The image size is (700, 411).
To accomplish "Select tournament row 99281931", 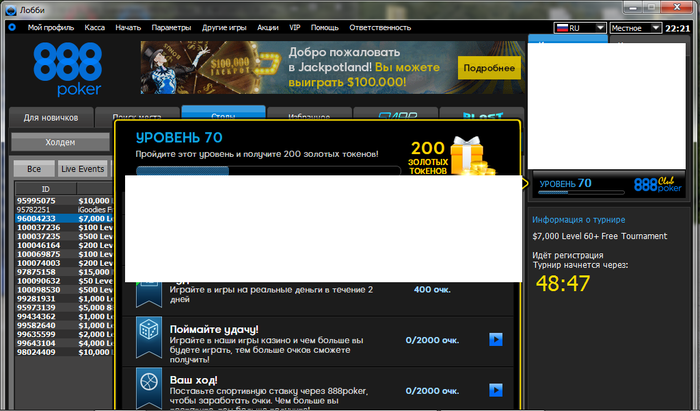I will 64,299.
